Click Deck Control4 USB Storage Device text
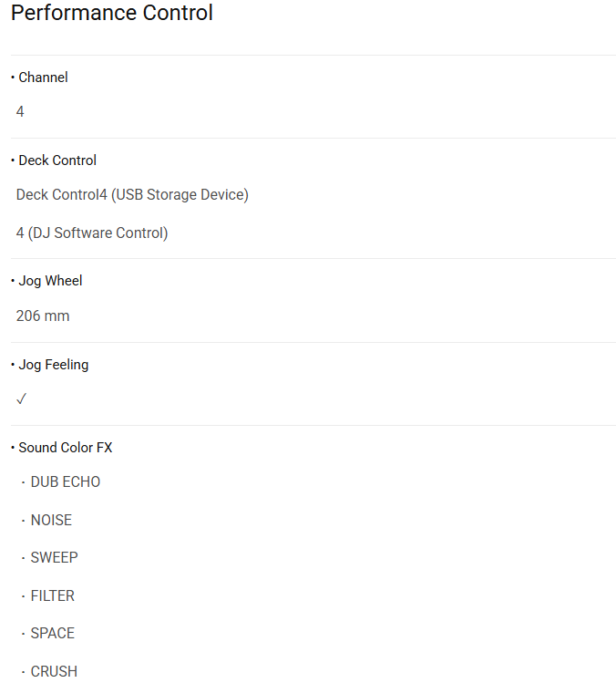 pos(132,194)
